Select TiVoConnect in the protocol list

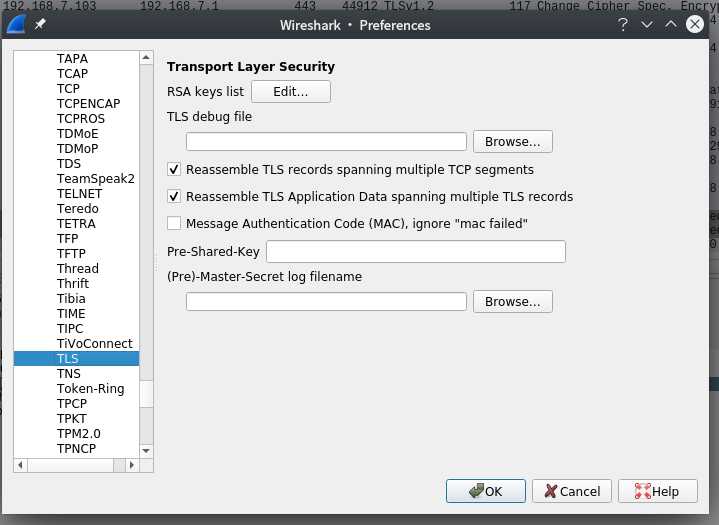pyautogui.click(x=94, y=344)
